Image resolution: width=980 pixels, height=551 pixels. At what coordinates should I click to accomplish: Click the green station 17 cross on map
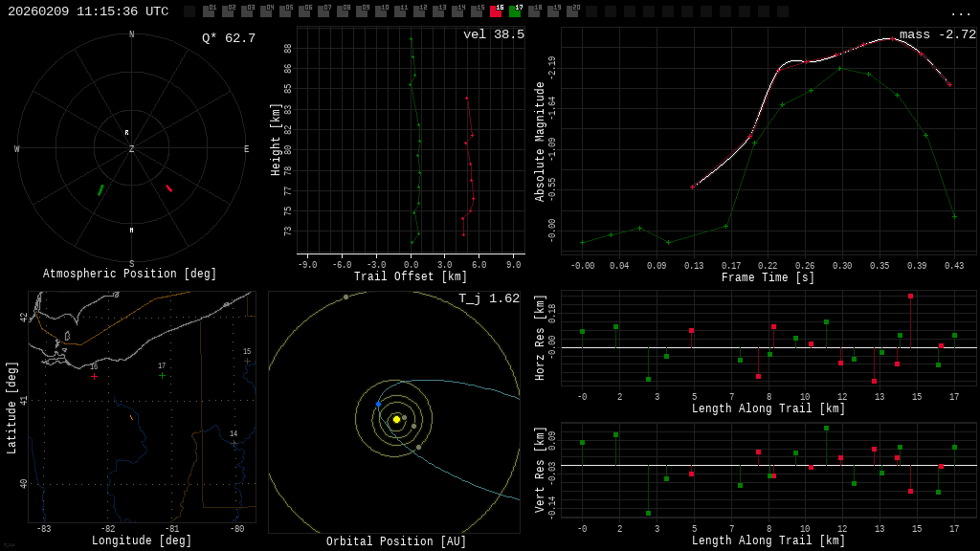point(162,375)
